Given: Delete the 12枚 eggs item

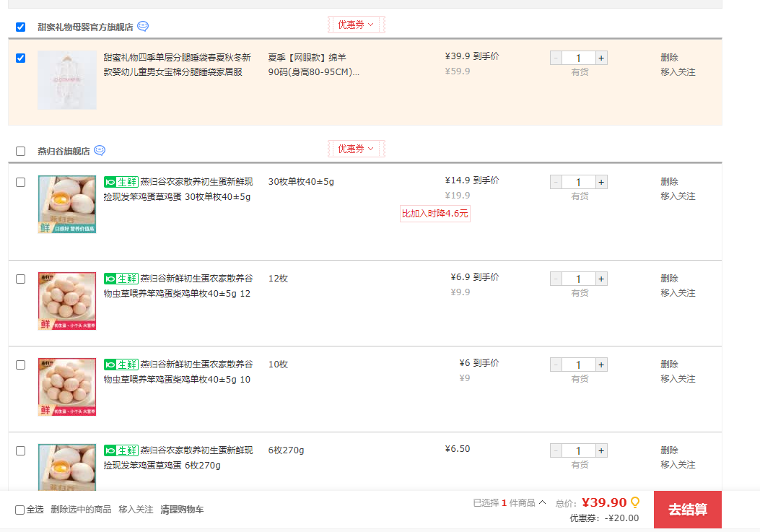Looking at the screenshot, I should pos(669,279).
